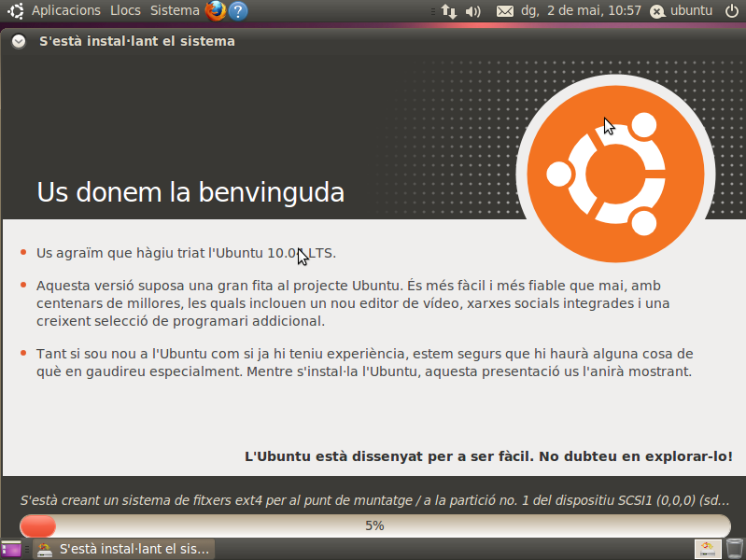Click the large orange Ubuntu logo
The height and width of the screenshot is (560, 746).
tap(615, 175)
